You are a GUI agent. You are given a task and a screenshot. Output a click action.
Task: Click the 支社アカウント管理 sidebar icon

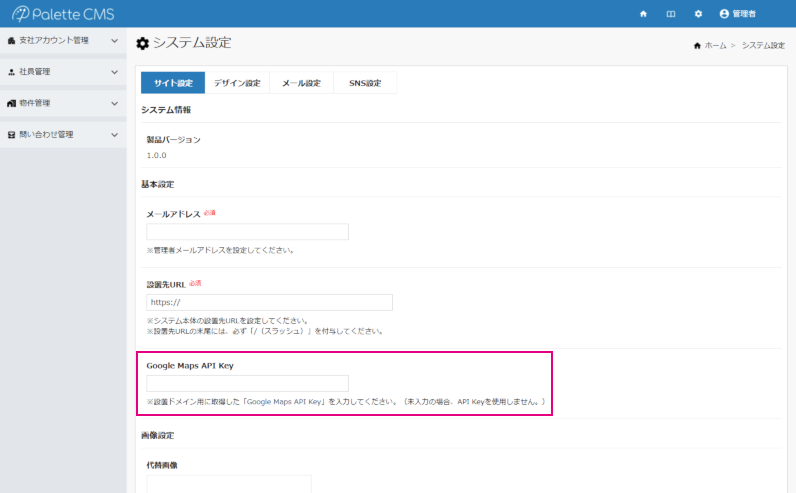11,41
